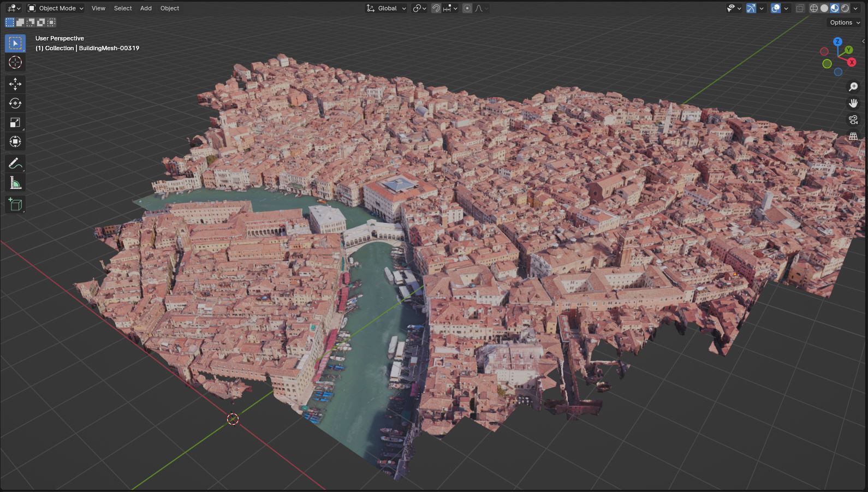This screenshot has height=492, width=868.
Task: Switch to wireframe viewport shading
Action: point(814,8)
